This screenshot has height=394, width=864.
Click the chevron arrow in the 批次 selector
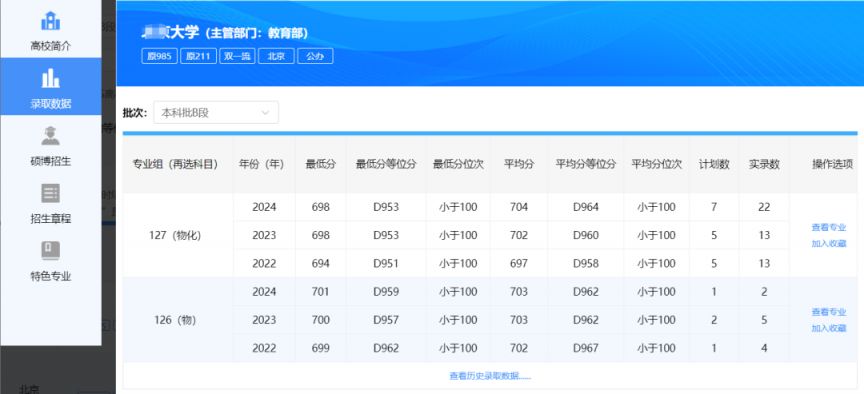[265, 112]
